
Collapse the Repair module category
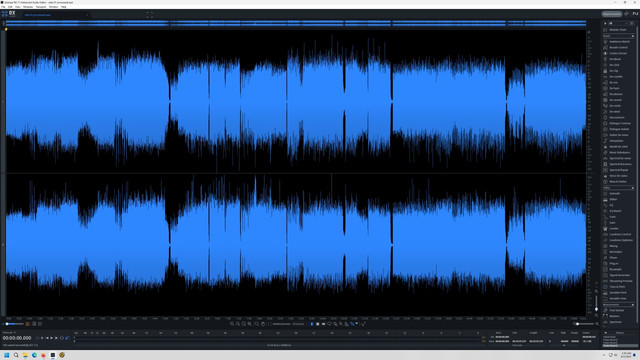633,36
